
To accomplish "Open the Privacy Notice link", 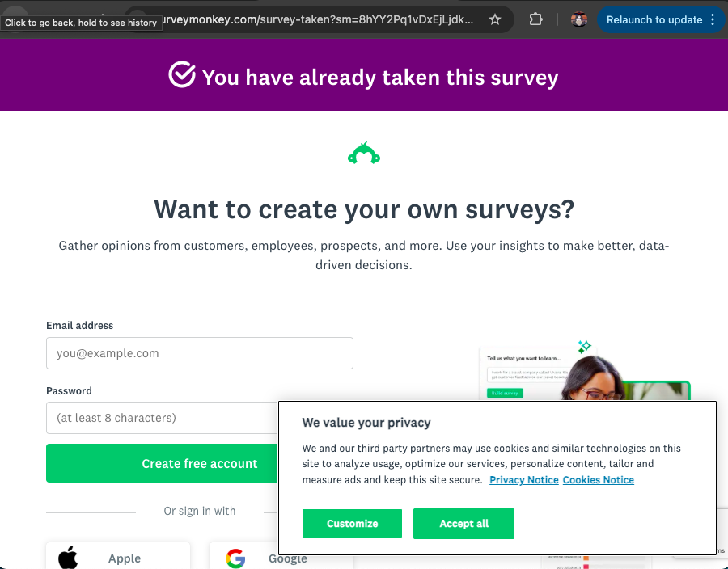I will click(524, 480).
